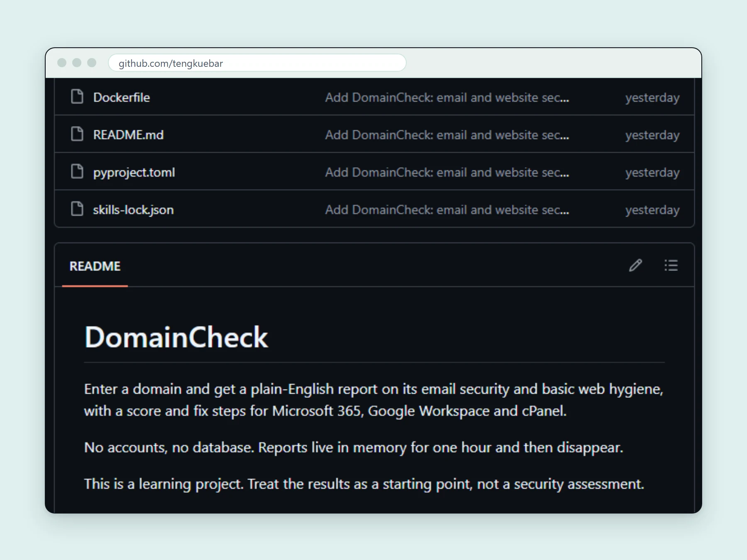The image size is (747, 560).
Task: Open commit message in the Dockerfile row
Action: pyautogui.click(x=447, y=97)
